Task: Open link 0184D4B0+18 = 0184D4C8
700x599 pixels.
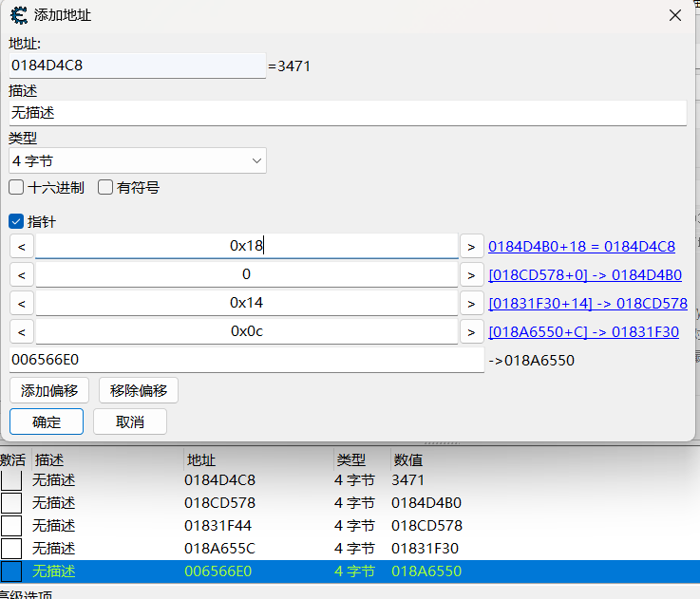Action: coord(581,246)
